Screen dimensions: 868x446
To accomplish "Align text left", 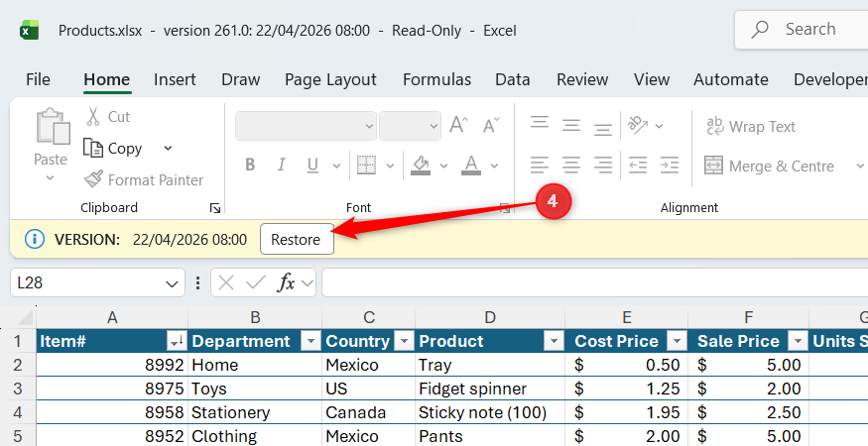I will [540, 165].
